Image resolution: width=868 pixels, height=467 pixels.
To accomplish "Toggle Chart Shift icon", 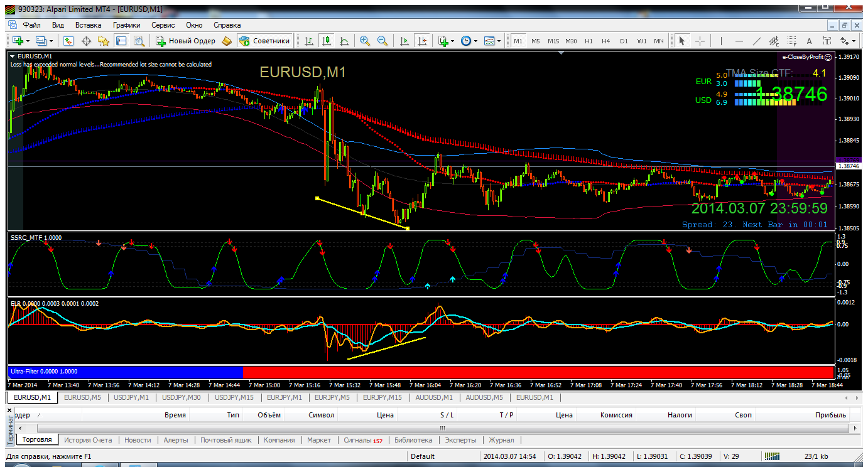I will click(x=422, y=41).
